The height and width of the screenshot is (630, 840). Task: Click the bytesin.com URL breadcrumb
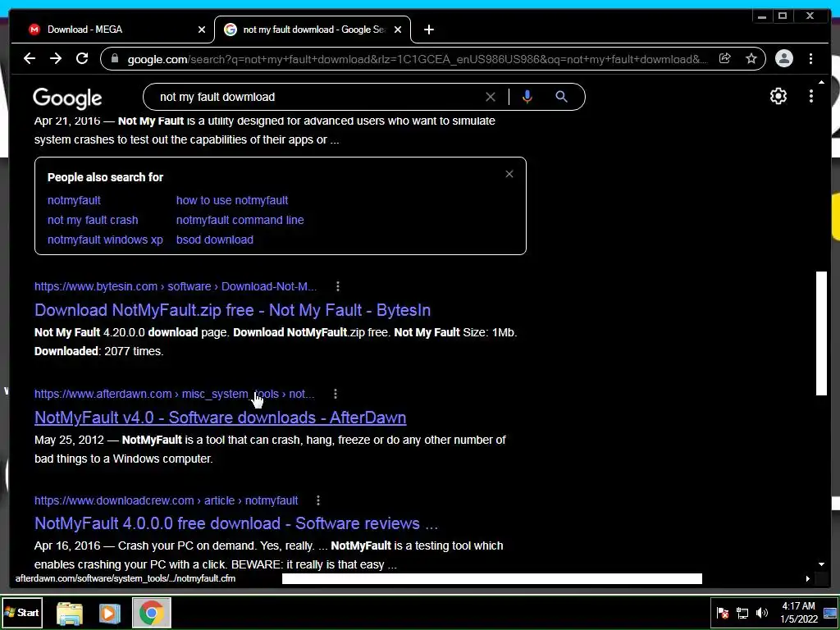point(176,286)
